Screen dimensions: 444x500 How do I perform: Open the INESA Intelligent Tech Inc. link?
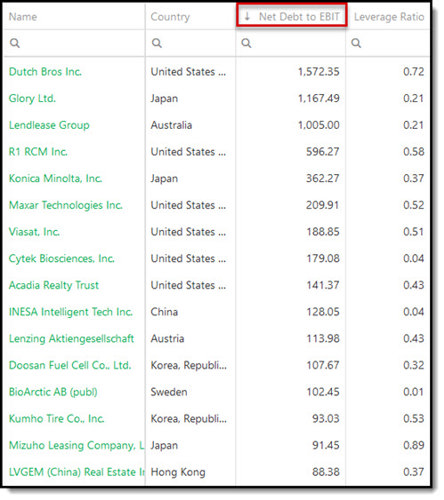(x=71, y=312)
